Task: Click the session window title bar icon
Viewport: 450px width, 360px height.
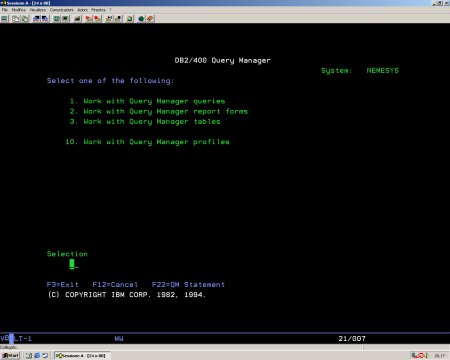Action: (x=4, y=3)
